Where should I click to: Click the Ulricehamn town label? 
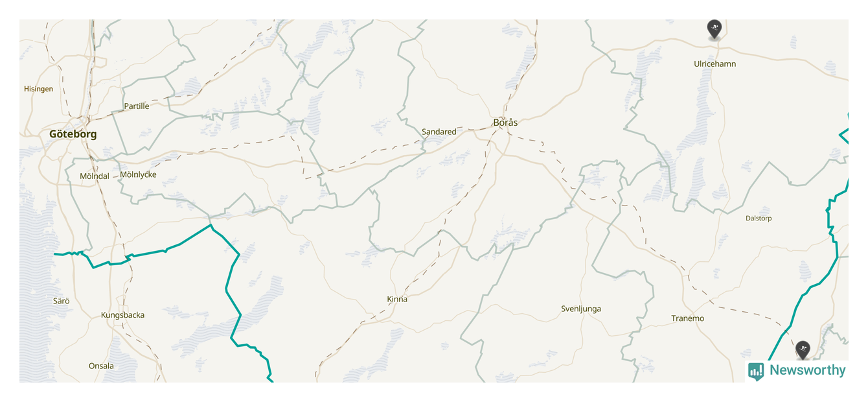[714, 64]
